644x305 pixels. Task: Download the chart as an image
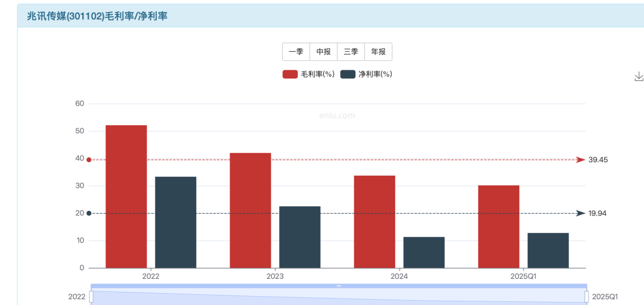point(639,77)
